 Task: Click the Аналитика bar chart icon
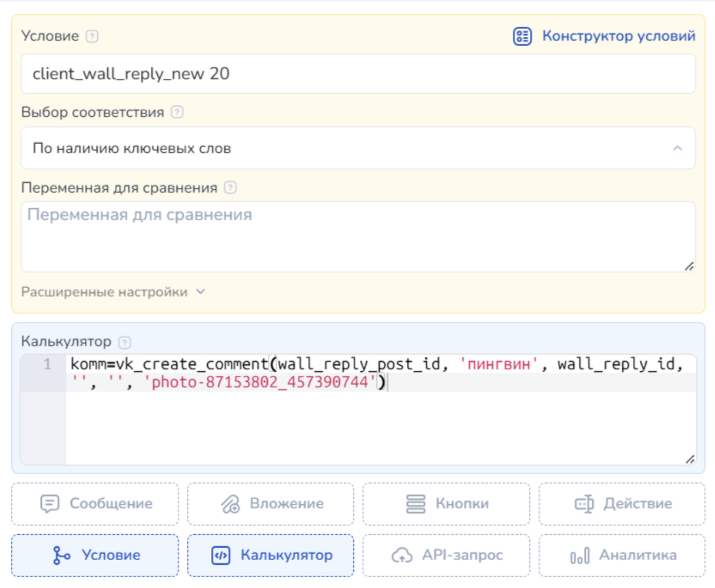click(x=580, y=556)
